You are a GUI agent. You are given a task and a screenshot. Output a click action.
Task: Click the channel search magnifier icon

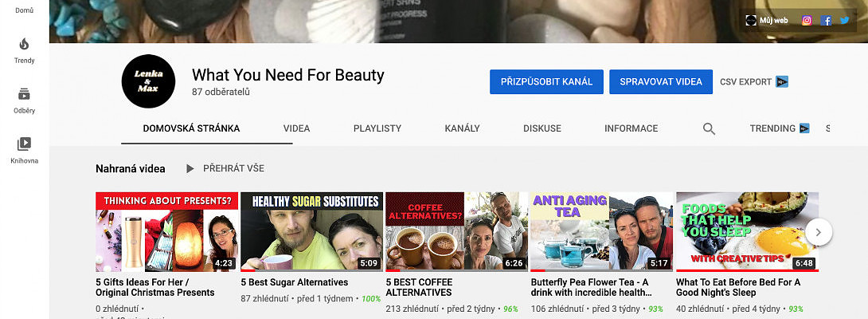(x=709, y=128)
